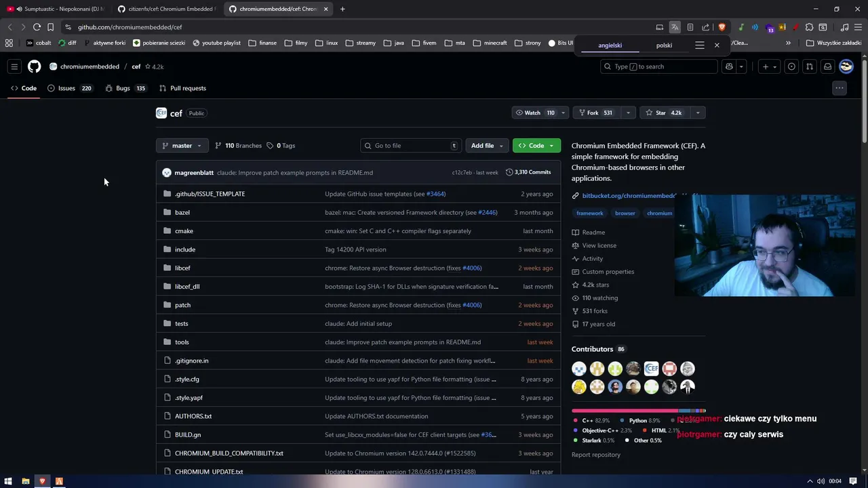This screenshot has height=488, width=868.
Task: Expand the Fork options dropdown arrow
Action: [628, 113]
